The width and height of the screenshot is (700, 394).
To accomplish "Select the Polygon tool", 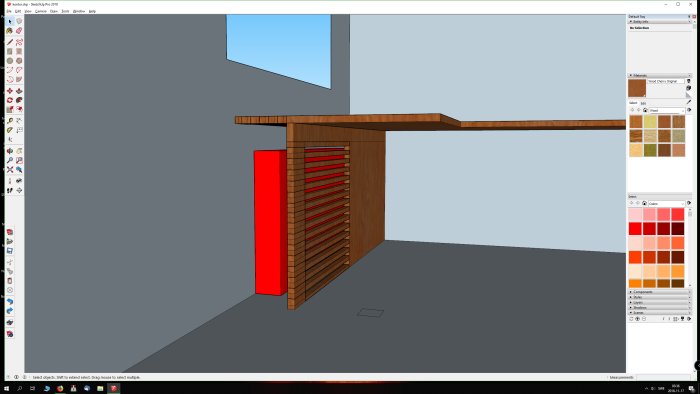I will tap(19, 61).
